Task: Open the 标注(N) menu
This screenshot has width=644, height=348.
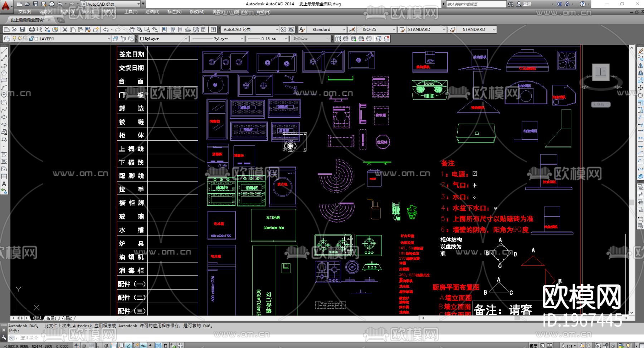Action: point(175,12)
